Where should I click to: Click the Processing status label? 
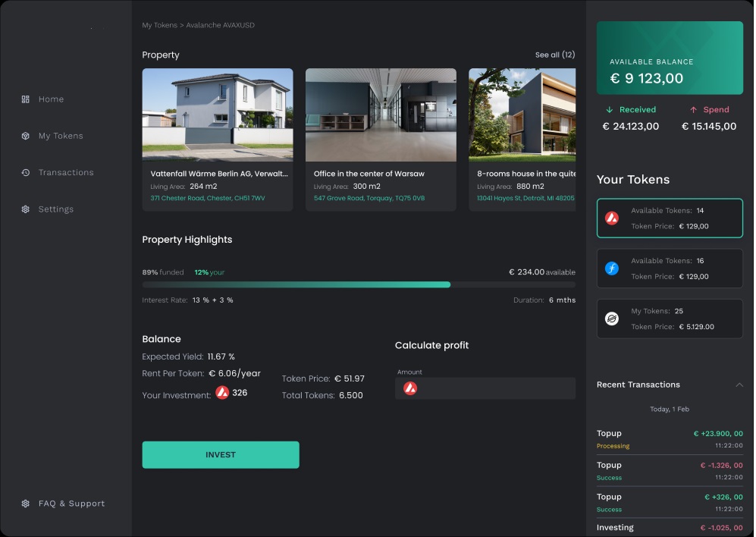613,446
